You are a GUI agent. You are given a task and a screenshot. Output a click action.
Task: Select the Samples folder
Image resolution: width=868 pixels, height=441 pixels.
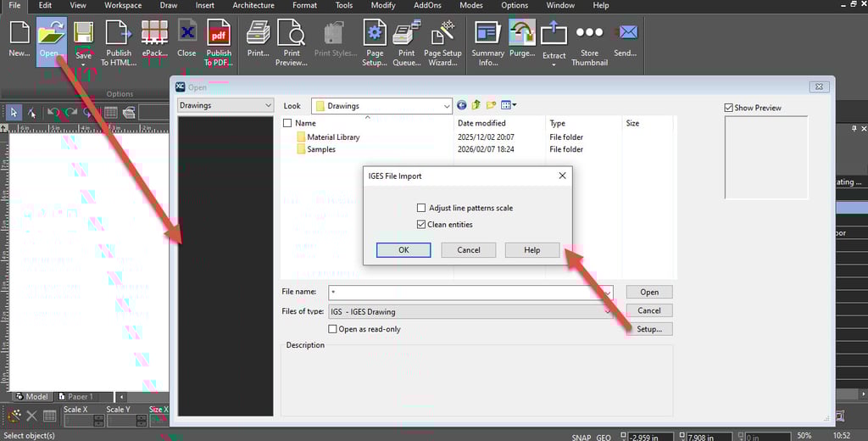point(321,149)
